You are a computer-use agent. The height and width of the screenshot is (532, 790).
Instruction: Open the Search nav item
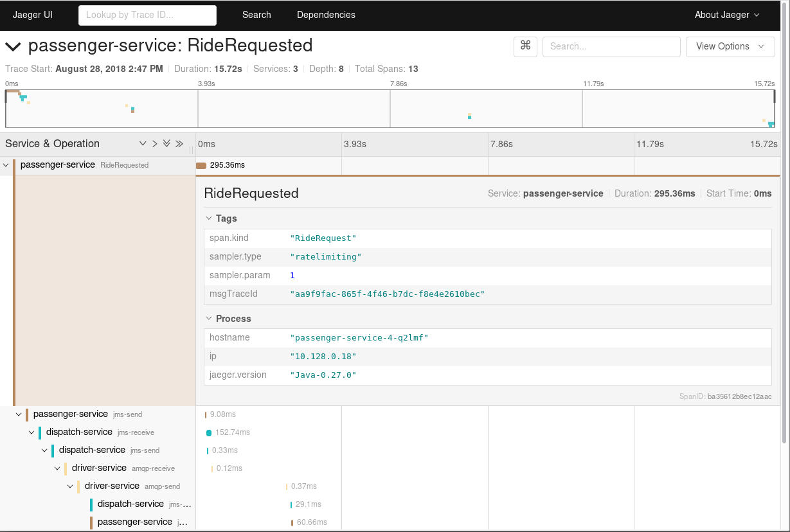point(256,15)
